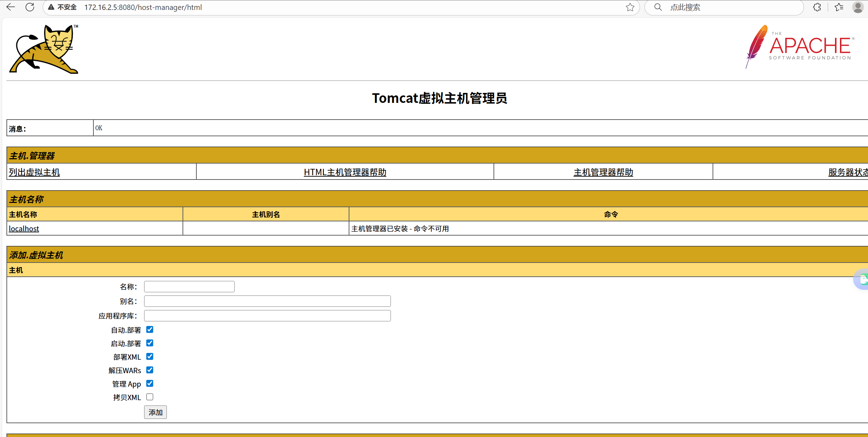Open the 列出虚拟主机 link

[34, 172]
